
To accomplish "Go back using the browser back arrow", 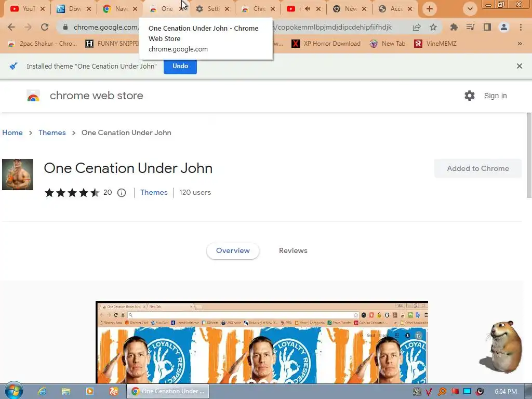I will click(x=11, y=27).
